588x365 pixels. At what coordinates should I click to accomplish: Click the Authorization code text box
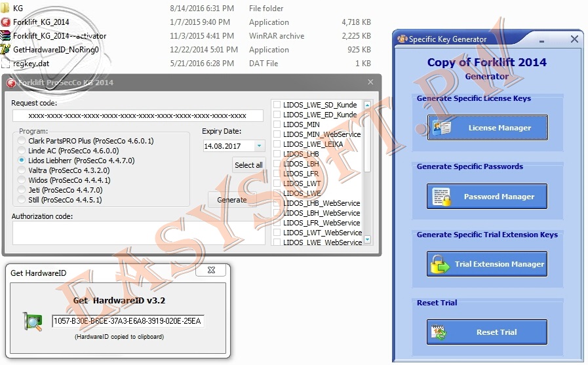(x=139, y=233)
